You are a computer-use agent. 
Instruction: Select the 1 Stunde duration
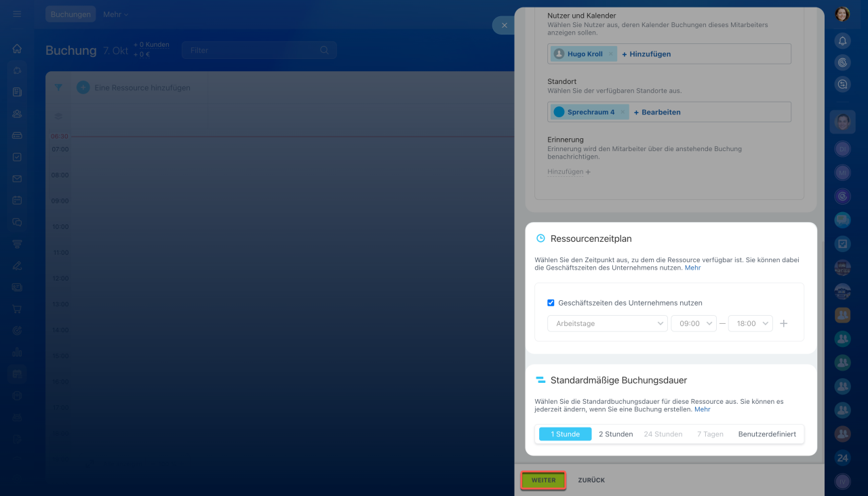click(566, 434)
